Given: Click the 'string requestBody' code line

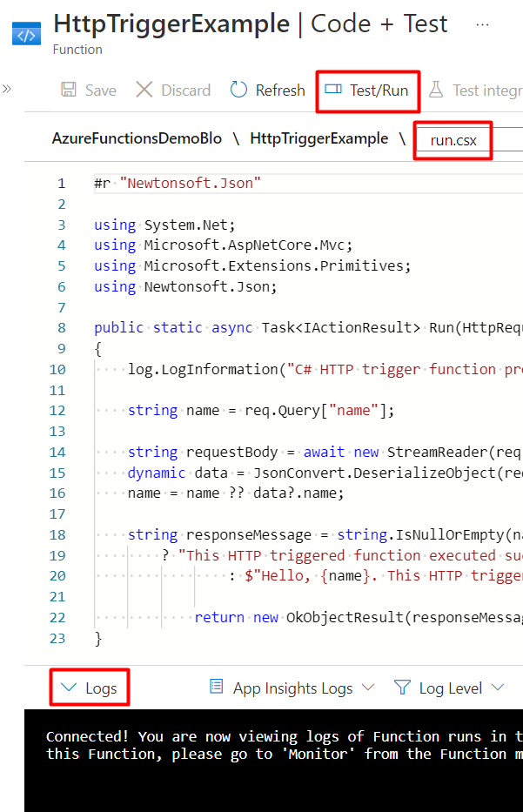Looking at the screenshot, I should 325,452.
